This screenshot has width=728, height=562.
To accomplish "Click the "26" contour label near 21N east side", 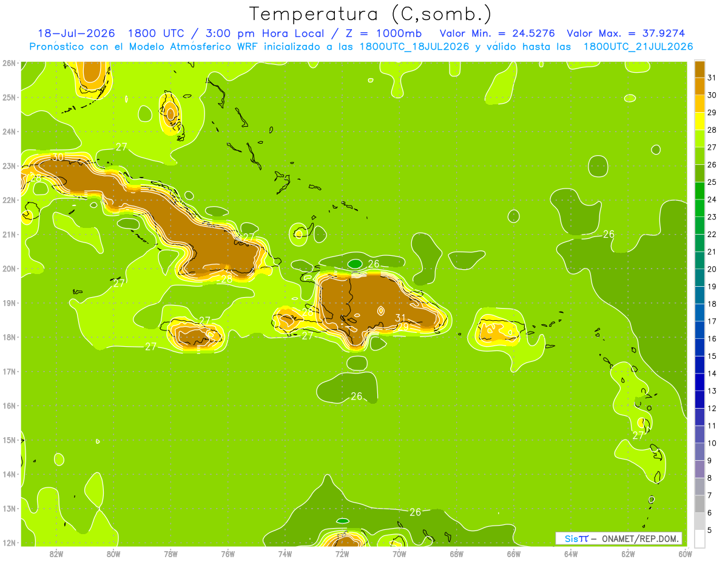I will (x=609, y=234).
